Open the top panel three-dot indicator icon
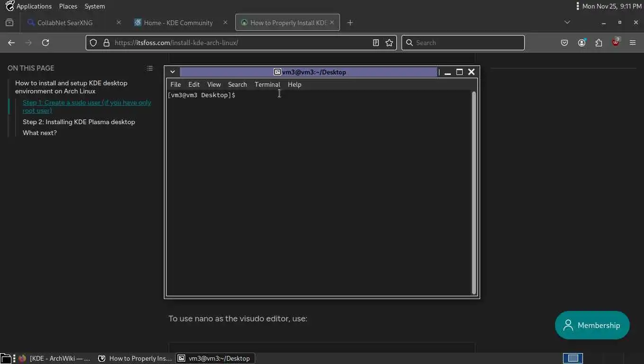 [x=577, y=6]
